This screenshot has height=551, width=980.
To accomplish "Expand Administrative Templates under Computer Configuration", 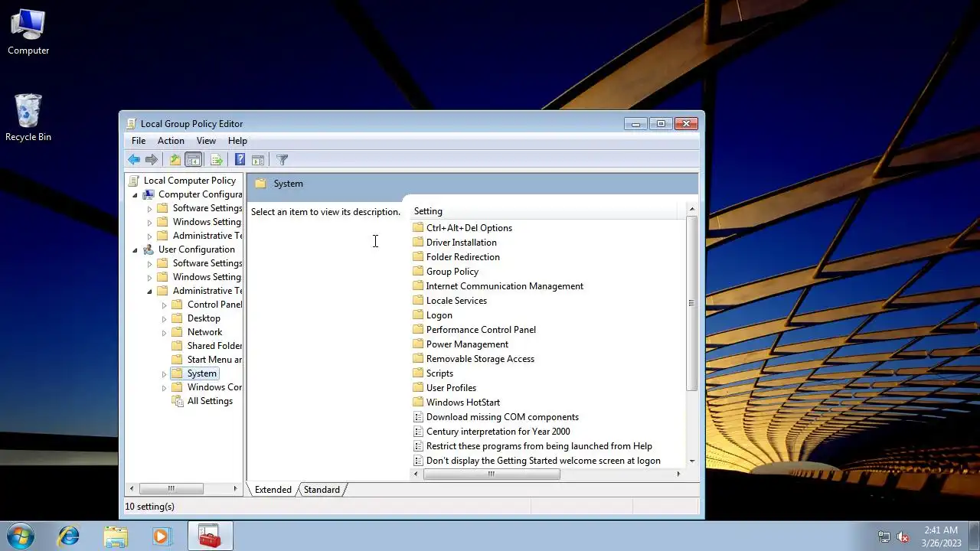I will pos(149,236).
